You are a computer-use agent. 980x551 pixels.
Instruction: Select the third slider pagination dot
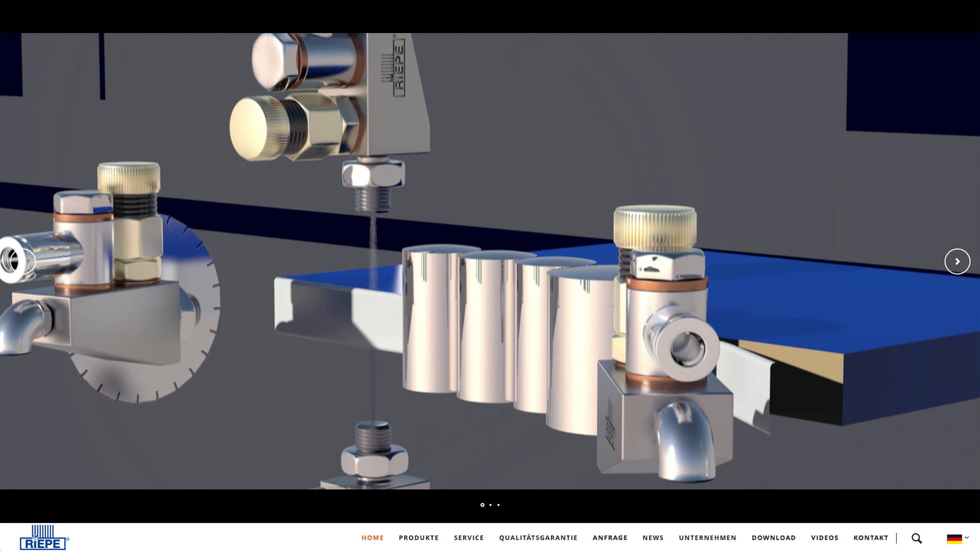pos(499,505)
